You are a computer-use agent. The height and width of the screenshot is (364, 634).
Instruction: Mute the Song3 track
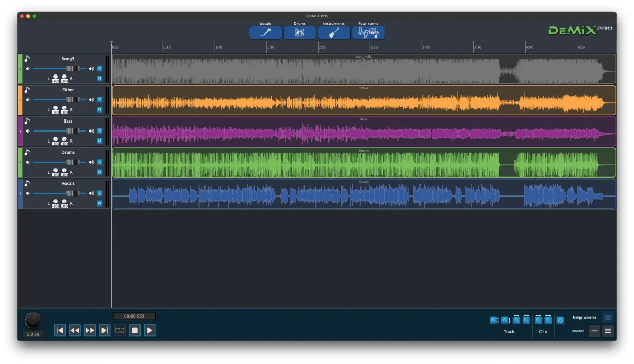99,79
